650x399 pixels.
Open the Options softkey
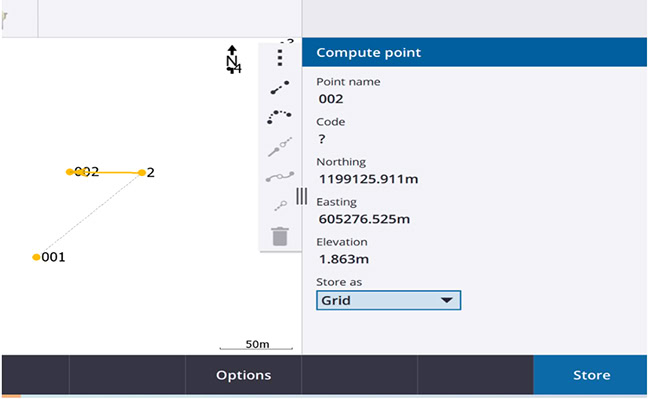click(x=243, y=375)
